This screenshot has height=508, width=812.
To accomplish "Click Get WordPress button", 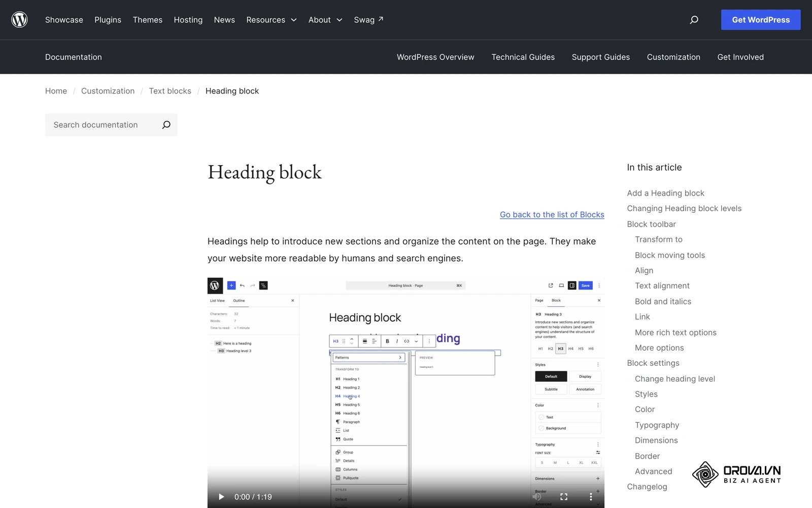I will (x=761, y=20).
